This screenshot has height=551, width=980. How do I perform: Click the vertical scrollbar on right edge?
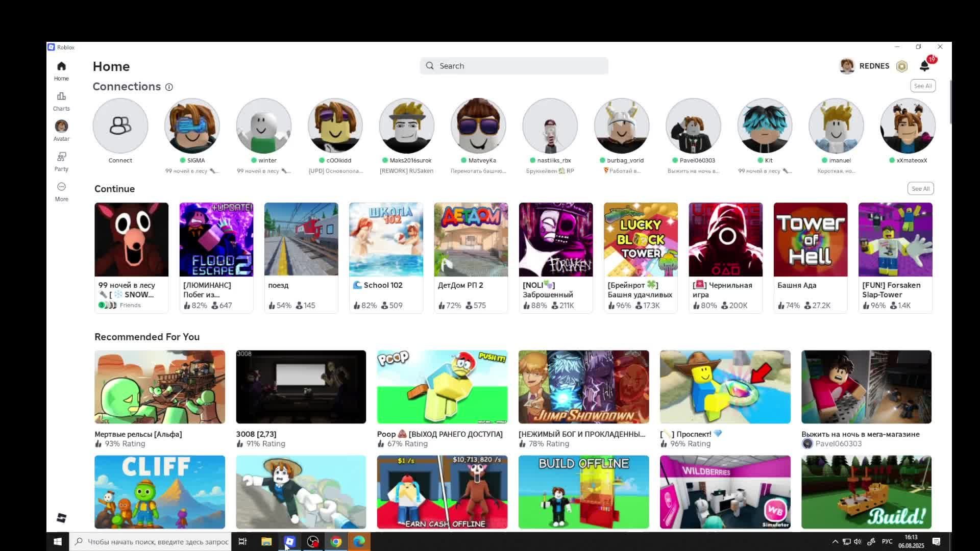tap(950, 102)
